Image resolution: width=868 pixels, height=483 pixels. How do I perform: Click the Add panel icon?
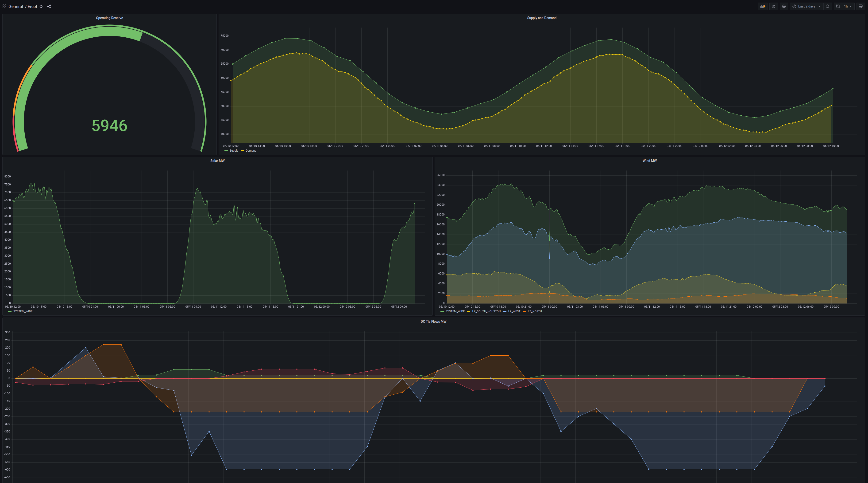click(762, 6)
